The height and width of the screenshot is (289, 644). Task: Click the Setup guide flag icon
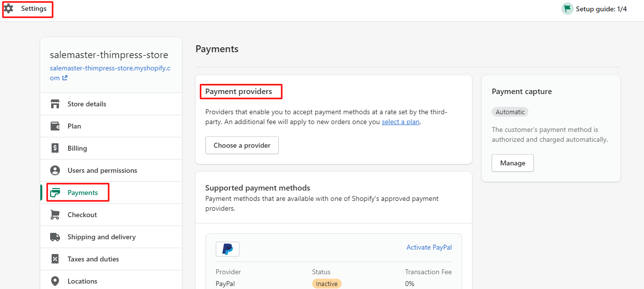(567, 8)
